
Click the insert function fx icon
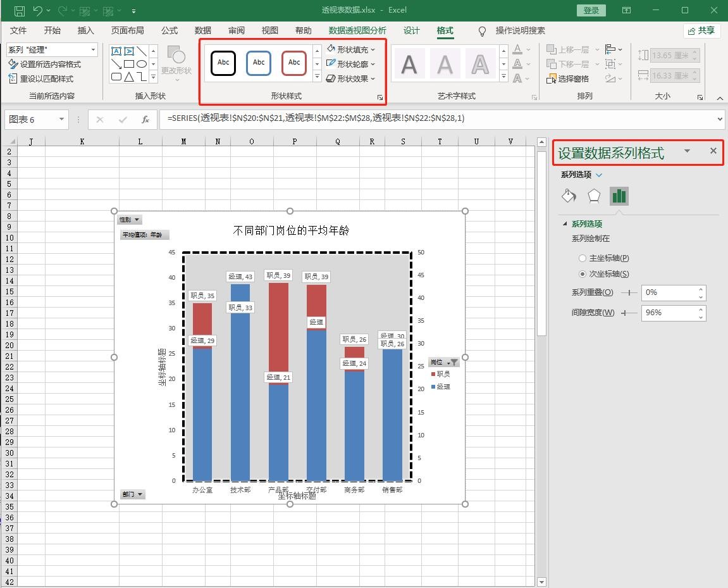click(145, 119)
